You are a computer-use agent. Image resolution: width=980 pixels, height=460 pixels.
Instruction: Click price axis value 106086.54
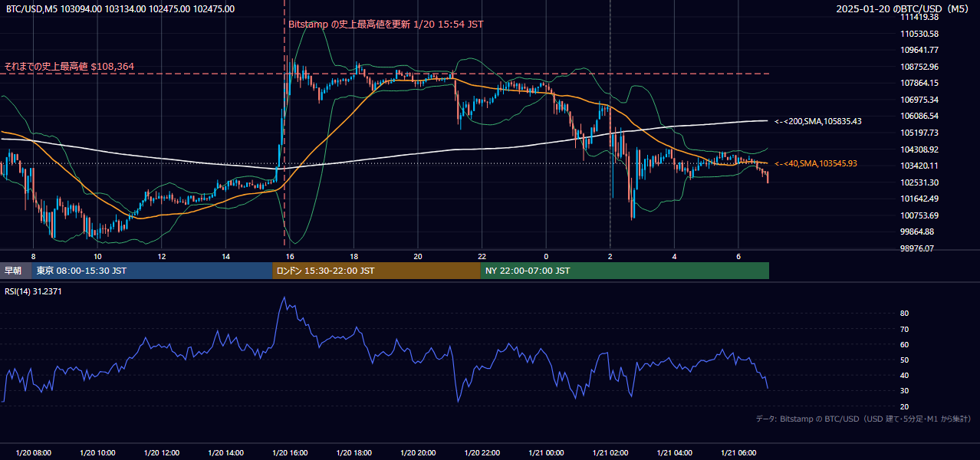920,116
